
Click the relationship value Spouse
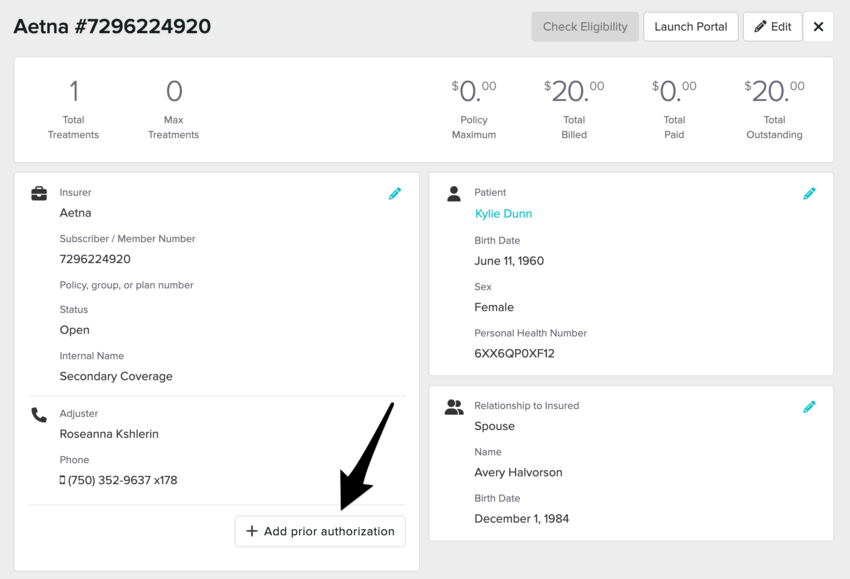(x=494, y=426)
